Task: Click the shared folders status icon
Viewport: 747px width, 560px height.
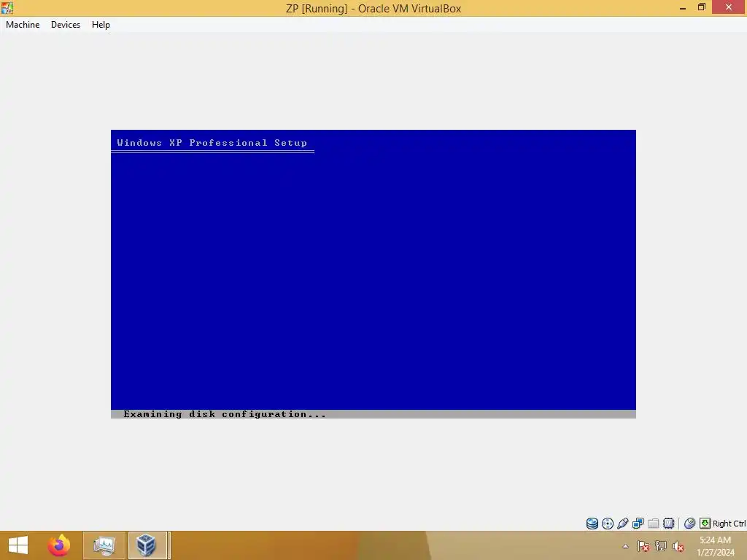Action: 653,524
